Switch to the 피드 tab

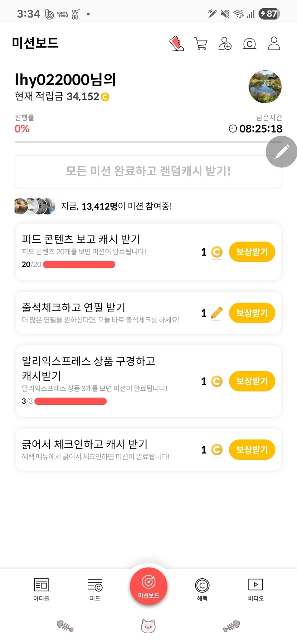pos(95,590)
